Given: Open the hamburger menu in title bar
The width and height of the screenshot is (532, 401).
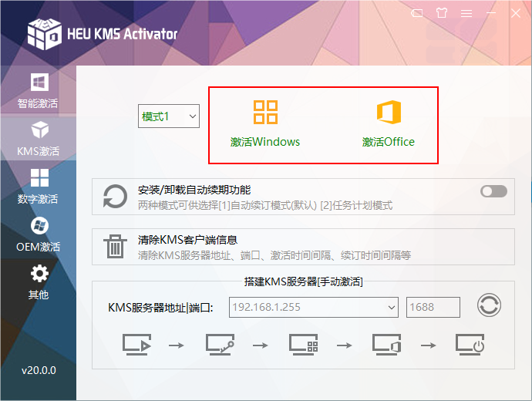Looking at the screenshot, I should [x=466, y=13].
